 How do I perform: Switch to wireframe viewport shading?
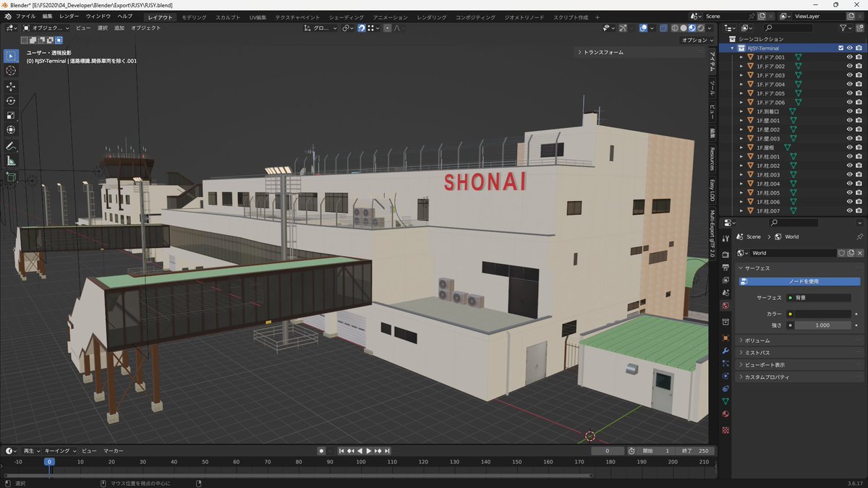tap(674, 28)
